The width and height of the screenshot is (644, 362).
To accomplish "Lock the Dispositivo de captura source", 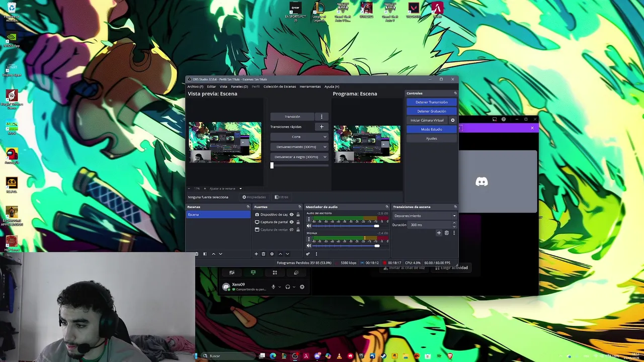I will tap(298, 215).
